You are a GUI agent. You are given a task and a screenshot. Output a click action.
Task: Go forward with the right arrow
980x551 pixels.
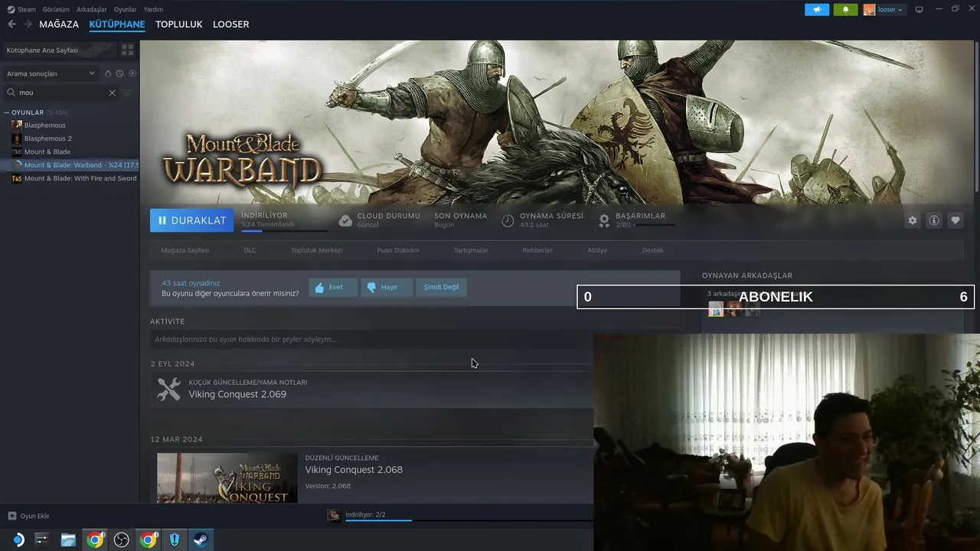28,24
